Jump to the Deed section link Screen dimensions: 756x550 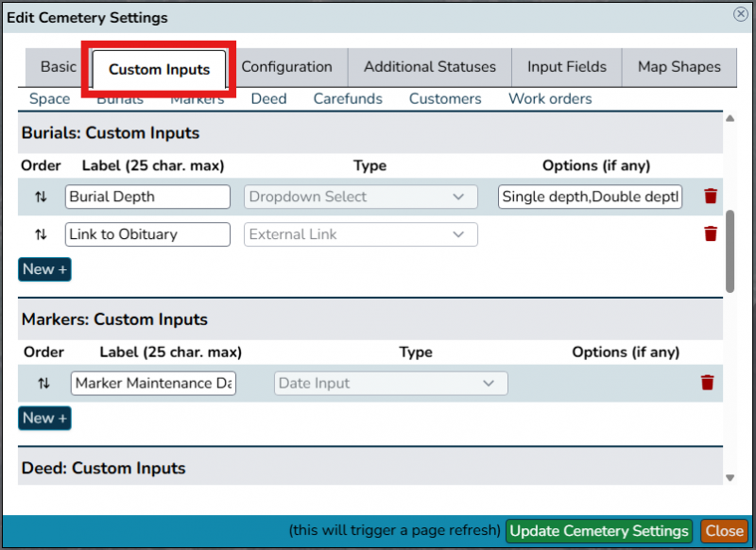pyautogui.click(x=268, y=99)
